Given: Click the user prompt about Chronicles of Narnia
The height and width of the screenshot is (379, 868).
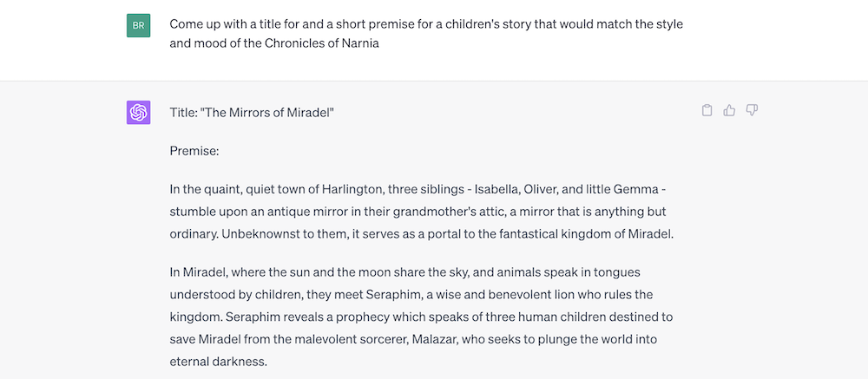Looking at the screenshot, I should click(426, 34).
